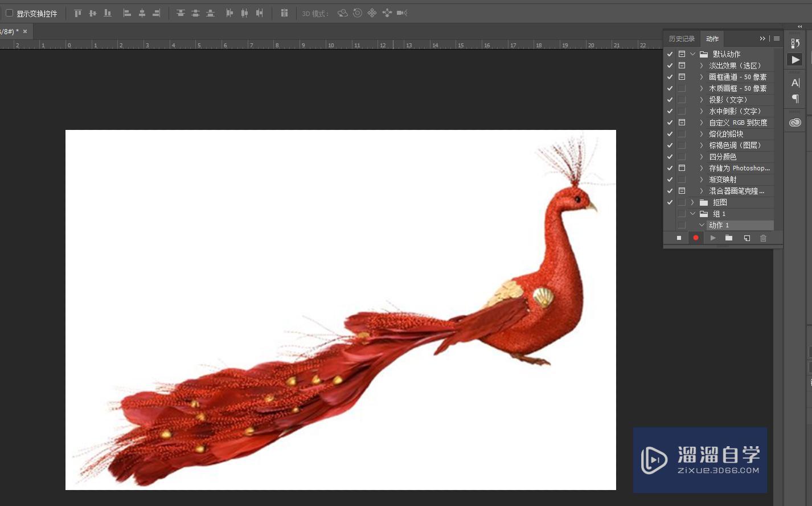Select the 四分颜色 action
The image size is (812, 506).
pyautogui.click(x=723, y=157)
